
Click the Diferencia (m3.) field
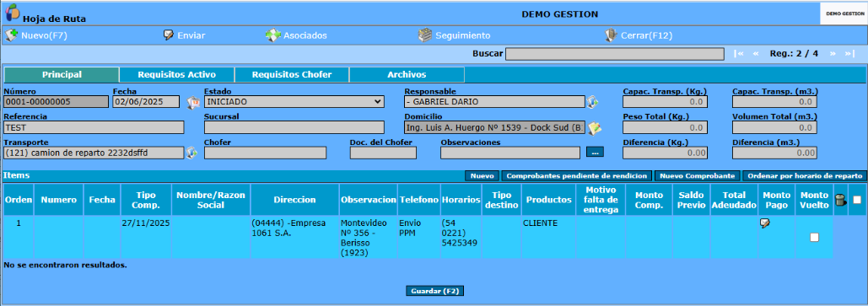pos(774,153)
